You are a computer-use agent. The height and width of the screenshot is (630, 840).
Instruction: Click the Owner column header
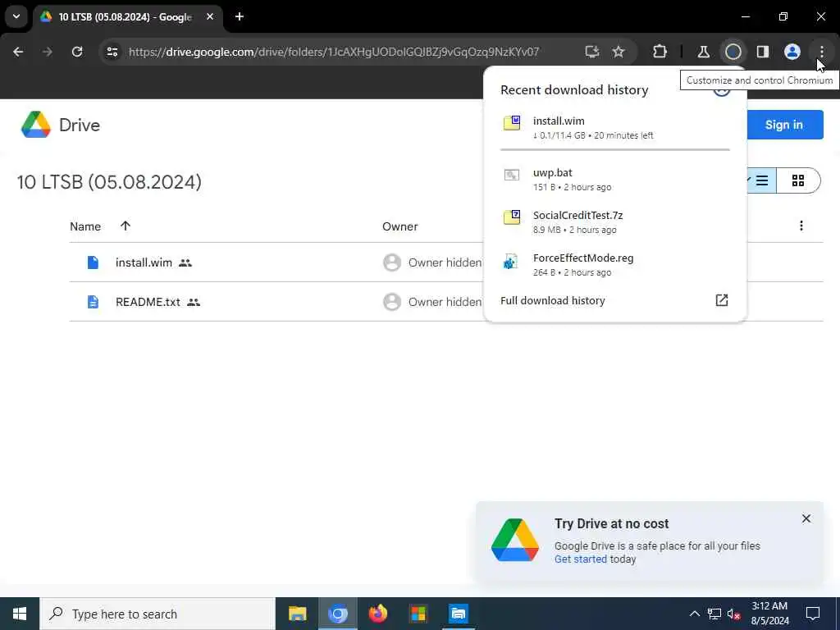(400, 226)
